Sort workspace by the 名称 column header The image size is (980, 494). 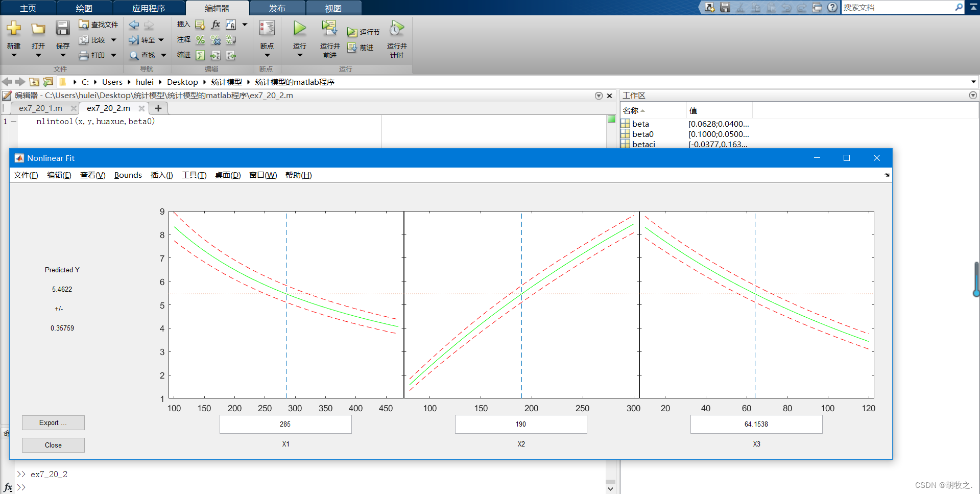[x=653, y=110]
